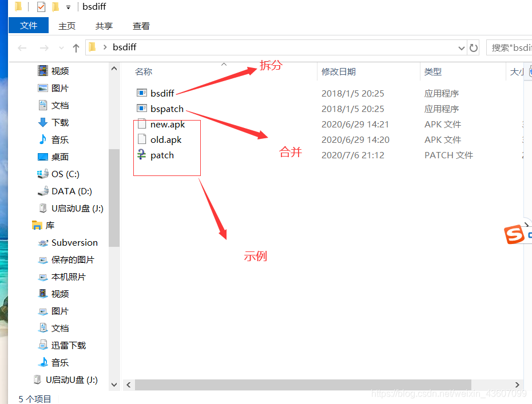Click the file list horizontal scrollbar thumb
532x404 pixels.
(x=303, y=385)
